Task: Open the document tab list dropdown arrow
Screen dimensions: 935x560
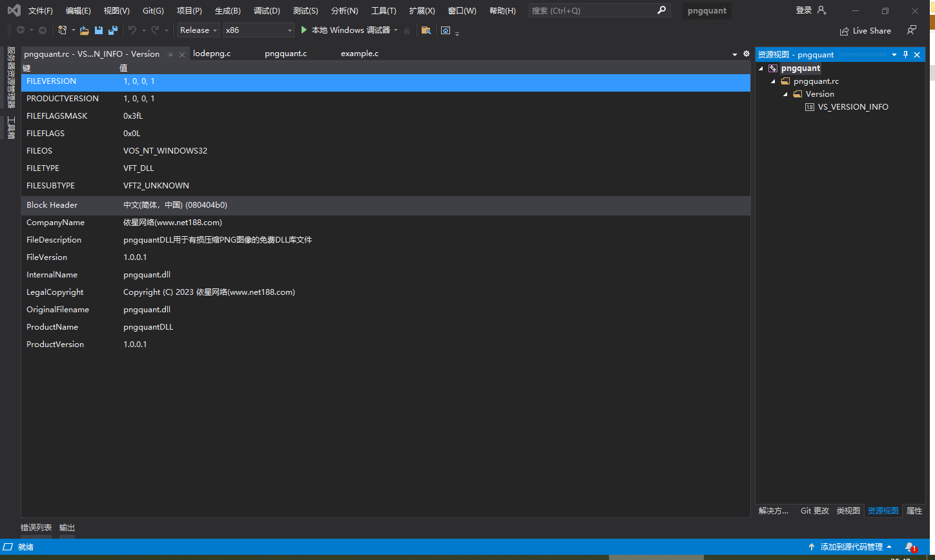Action: 735,54
